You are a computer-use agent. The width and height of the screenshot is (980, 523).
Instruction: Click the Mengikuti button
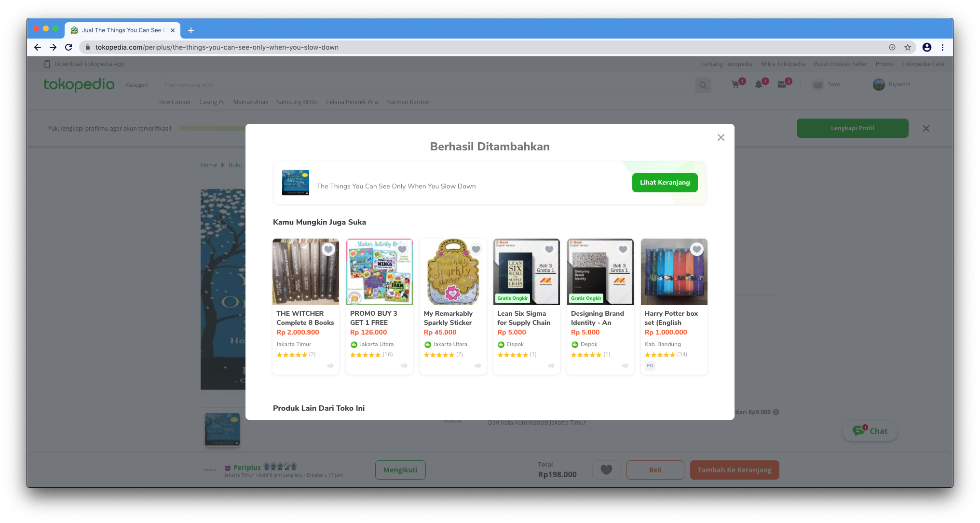pyautogui.click(x=400, y=470)
